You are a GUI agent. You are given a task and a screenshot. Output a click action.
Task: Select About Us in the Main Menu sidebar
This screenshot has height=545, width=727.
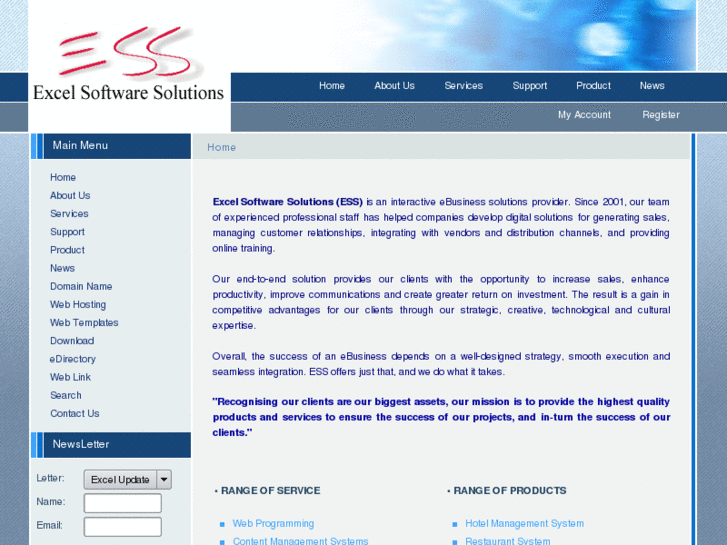point(70,196)
